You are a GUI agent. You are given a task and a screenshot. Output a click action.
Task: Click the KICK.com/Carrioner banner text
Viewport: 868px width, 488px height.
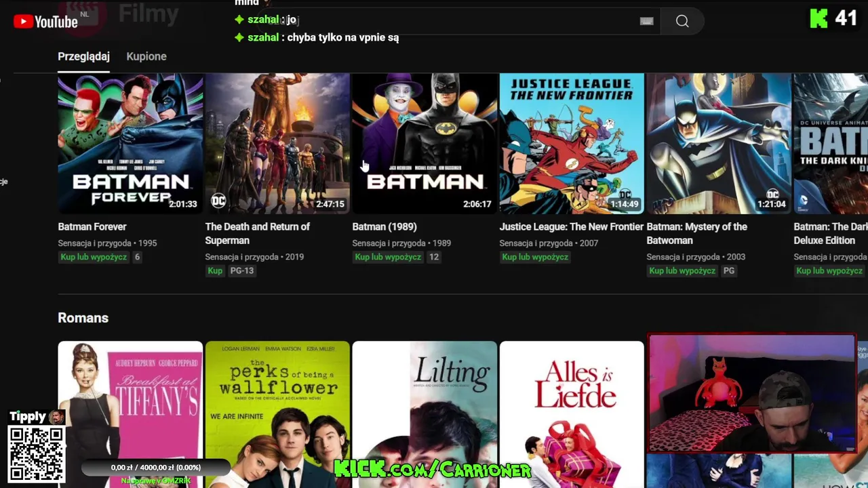[433, 468]
